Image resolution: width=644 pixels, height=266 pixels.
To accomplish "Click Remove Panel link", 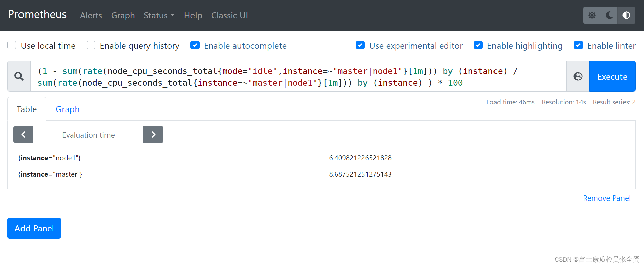I will [607, 198].
